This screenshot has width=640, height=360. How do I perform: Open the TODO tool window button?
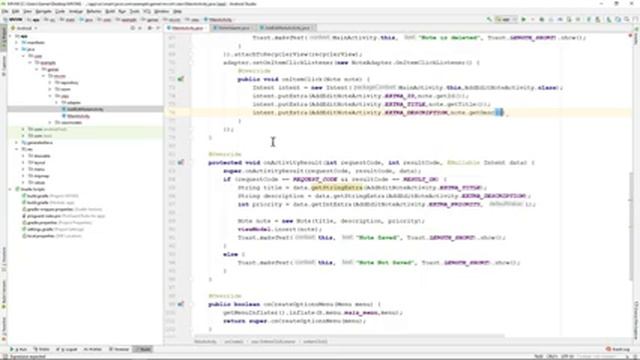tap(42, 349)
